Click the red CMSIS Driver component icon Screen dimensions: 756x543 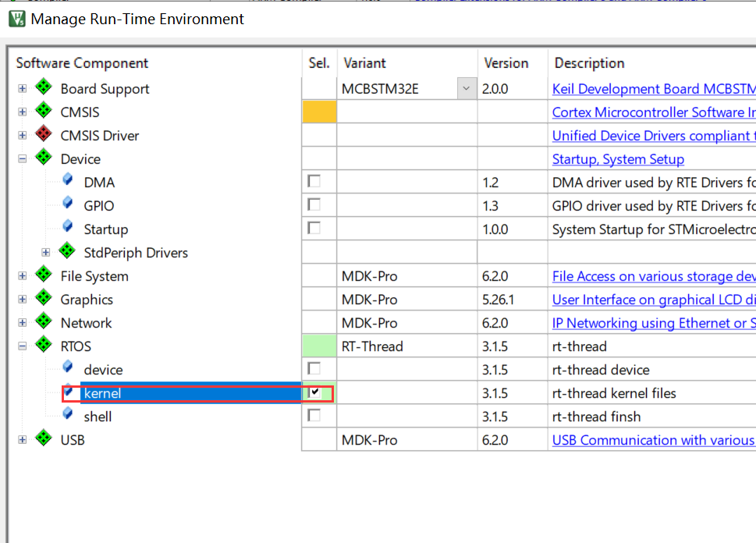(44, 135)
